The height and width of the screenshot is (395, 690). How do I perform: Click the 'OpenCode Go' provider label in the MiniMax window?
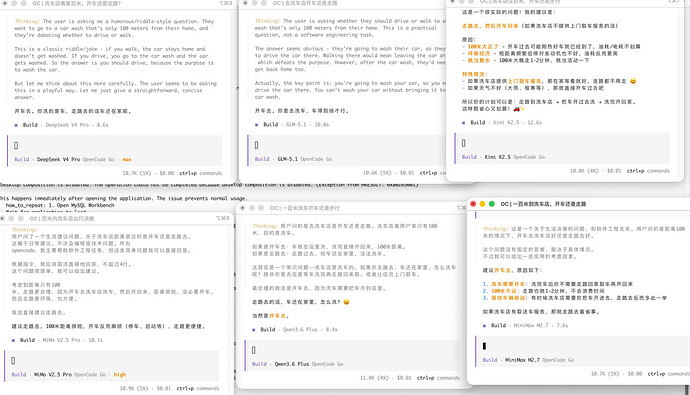[558, 360]
